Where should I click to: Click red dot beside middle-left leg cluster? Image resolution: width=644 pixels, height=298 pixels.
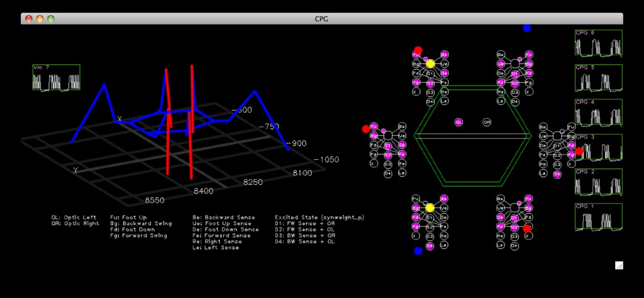pos(365,129)
